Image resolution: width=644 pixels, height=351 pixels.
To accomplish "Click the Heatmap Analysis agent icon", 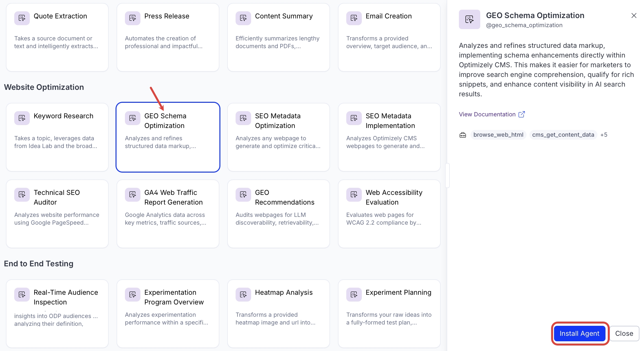I will coord(243,294).
